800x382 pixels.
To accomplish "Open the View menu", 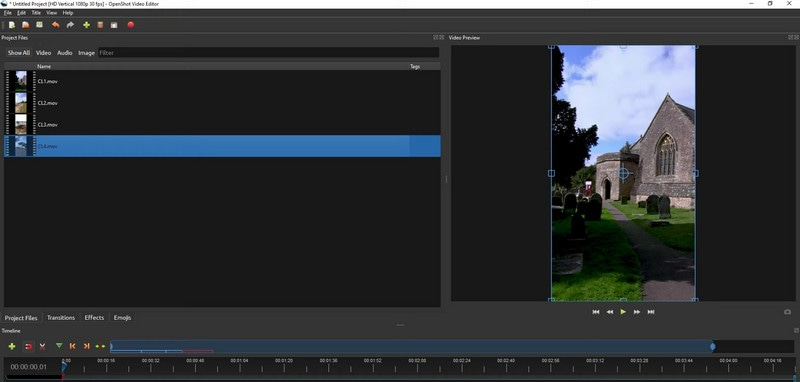I will point(52,13).
